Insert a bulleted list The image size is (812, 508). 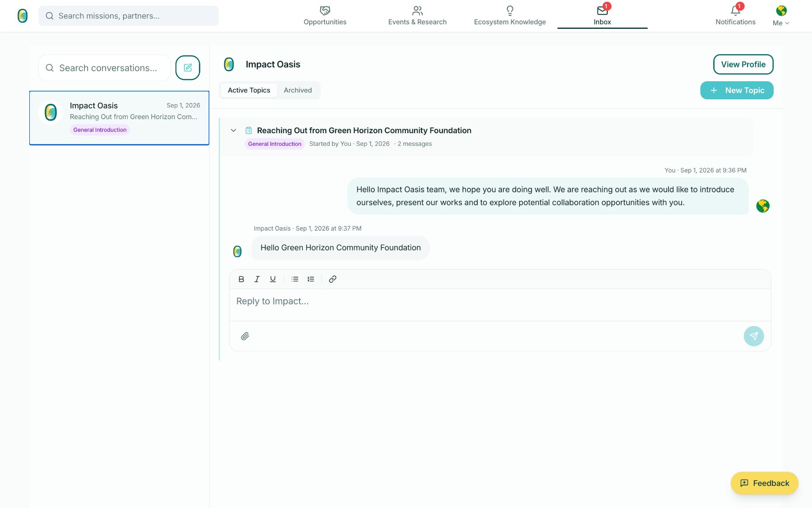tap(295, 279)
